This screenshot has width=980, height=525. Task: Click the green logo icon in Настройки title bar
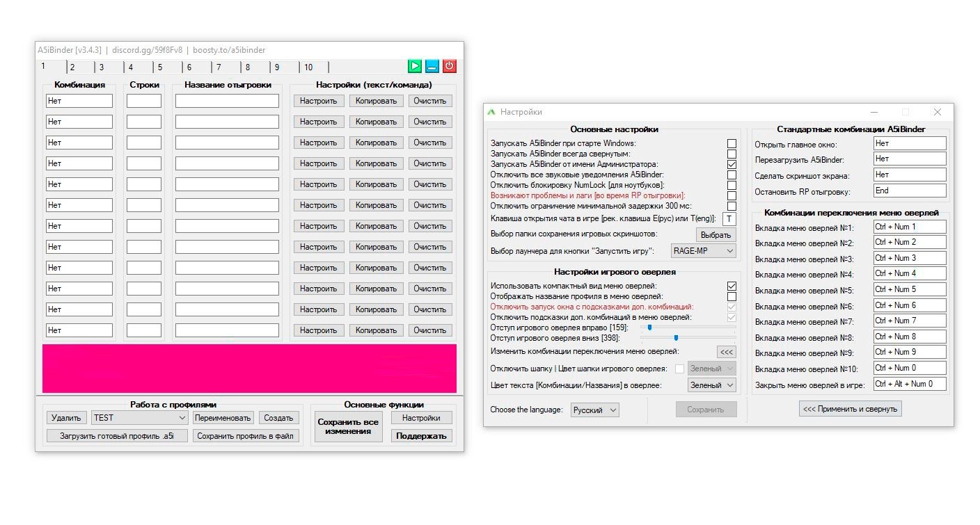491,112
